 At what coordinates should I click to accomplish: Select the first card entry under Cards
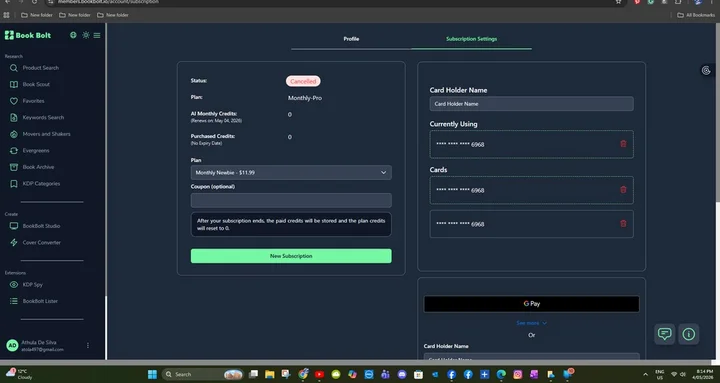[531, 190]
